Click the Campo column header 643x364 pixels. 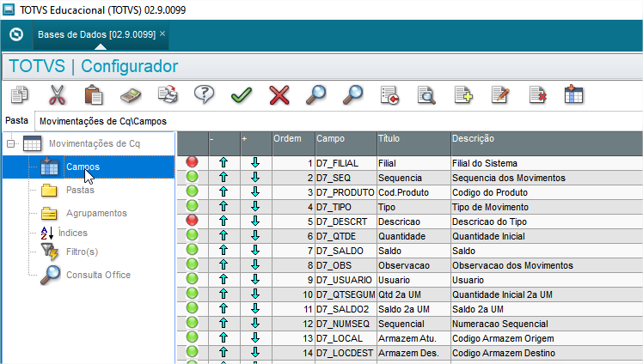pos(346,143)
